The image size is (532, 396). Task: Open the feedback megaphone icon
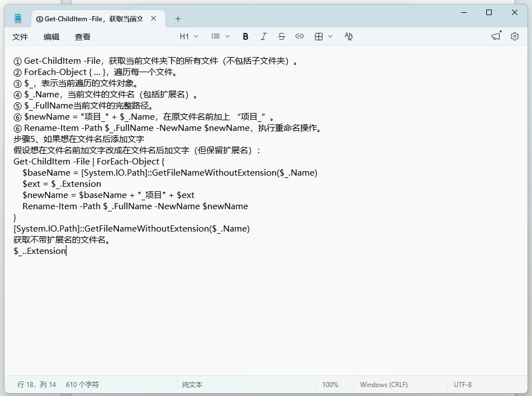pyautogui.click(x=496, y=36)
